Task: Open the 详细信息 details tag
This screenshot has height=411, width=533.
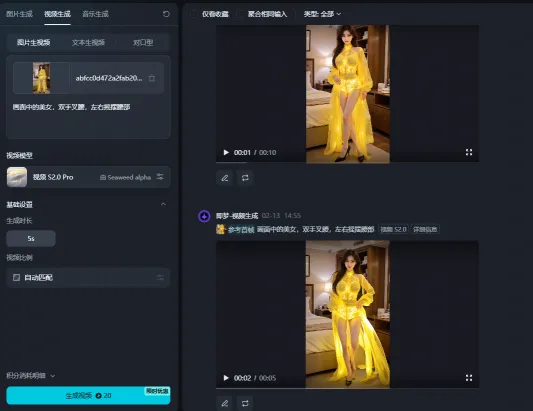Action: (x=425, y=229)
